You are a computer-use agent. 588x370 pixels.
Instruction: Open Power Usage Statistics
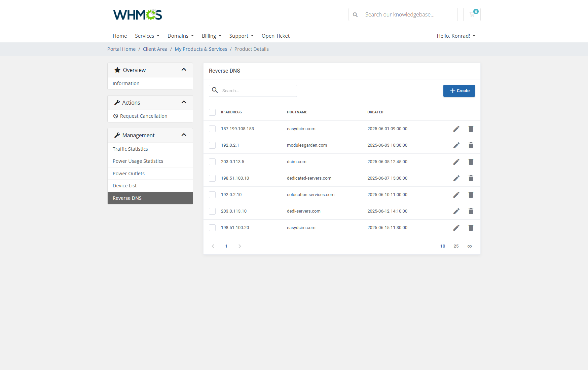coord(150,161)
